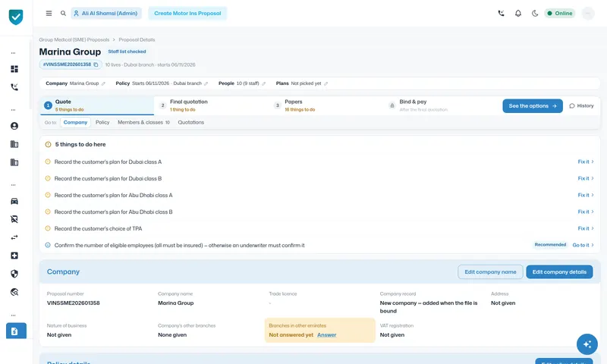Click Fix it for Abu Dhabi class B
The image size is (607, 364).
click(x=586, y=212)
